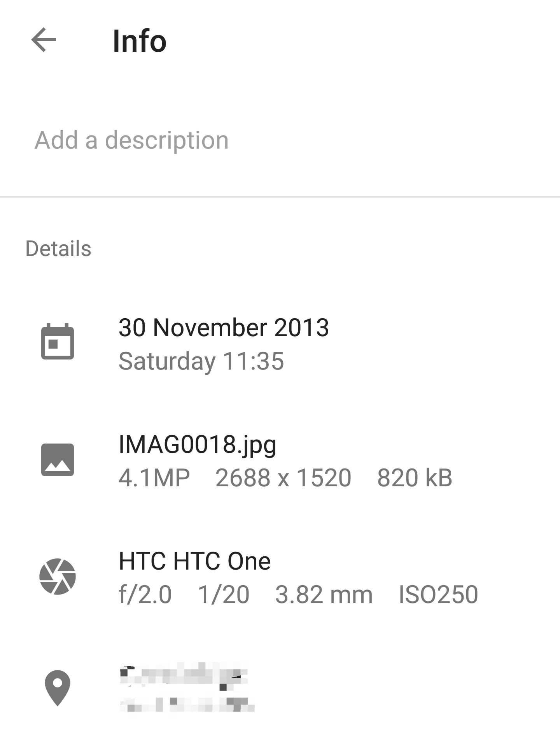Screen dimensions: 560x733
Task: Tap the ISO250 sensitivity value
Action: [438, 595]
